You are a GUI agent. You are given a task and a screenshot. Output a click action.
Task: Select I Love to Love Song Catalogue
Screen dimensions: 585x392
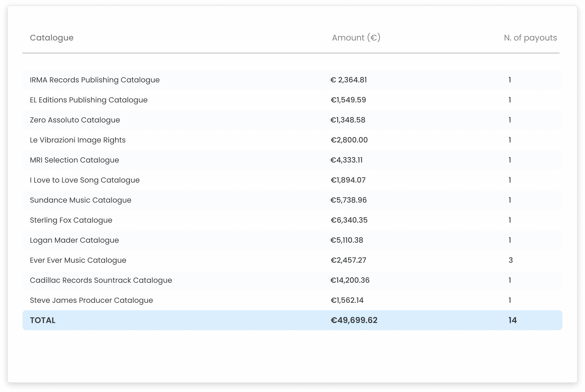coord(85,180)
